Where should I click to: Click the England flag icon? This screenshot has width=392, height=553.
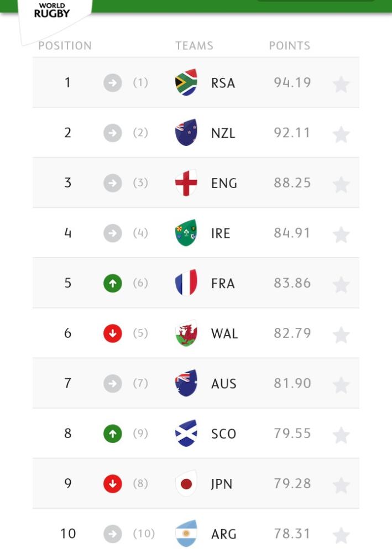pyautogui.click(x=186, y=183)
